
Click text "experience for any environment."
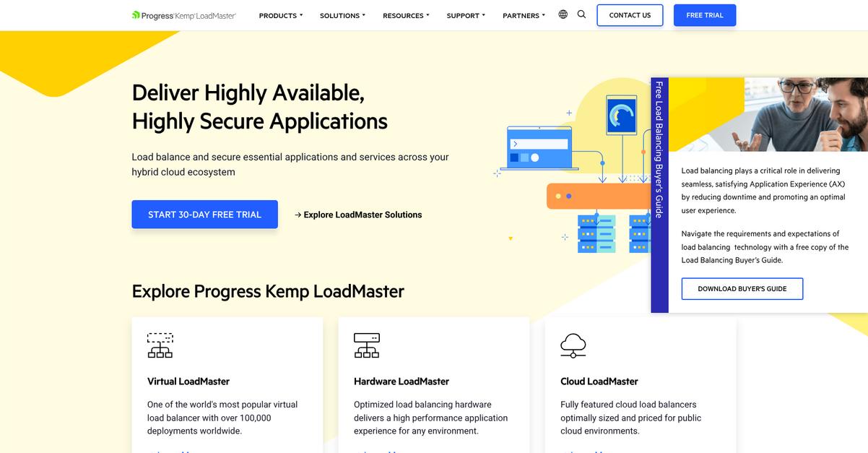click(417, 431)
